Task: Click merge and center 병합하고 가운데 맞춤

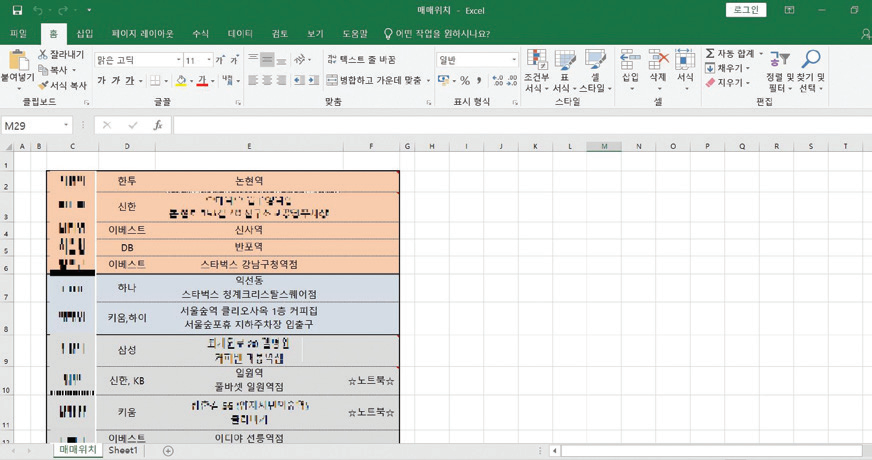Action: 374,81
